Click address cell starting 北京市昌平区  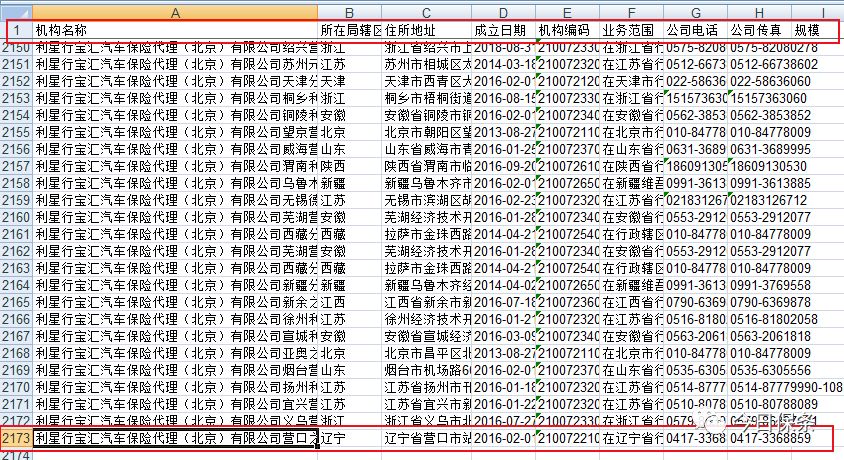click(426, 353)
